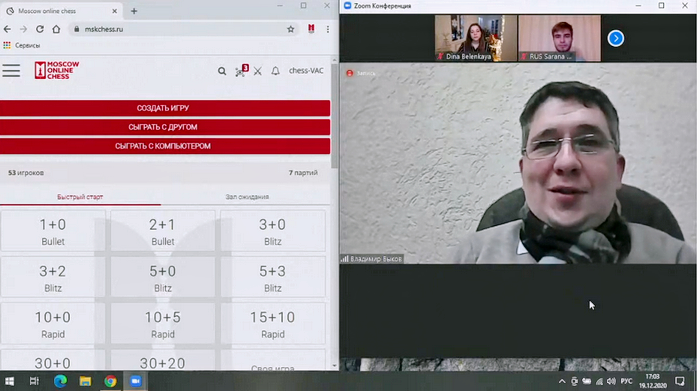This screenshot has width=700, height=391.
Task: Reload the mskchess.ru page
Action: pos(40,29)
